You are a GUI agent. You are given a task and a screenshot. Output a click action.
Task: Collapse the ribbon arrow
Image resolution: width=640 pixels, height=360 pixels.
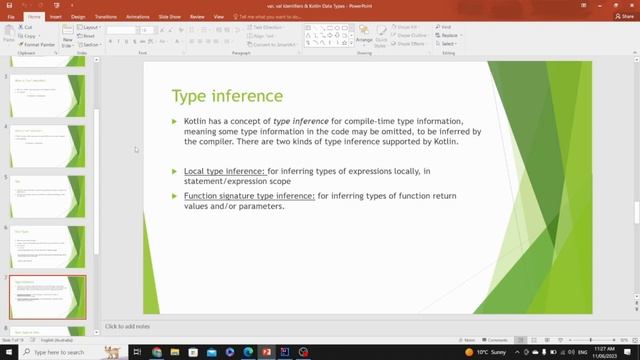coord(634,53)
